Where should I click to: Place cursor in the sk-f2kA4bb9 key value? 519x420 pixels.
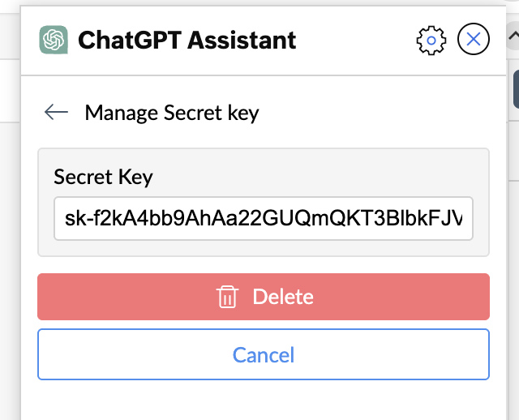(x=264, y=218)
